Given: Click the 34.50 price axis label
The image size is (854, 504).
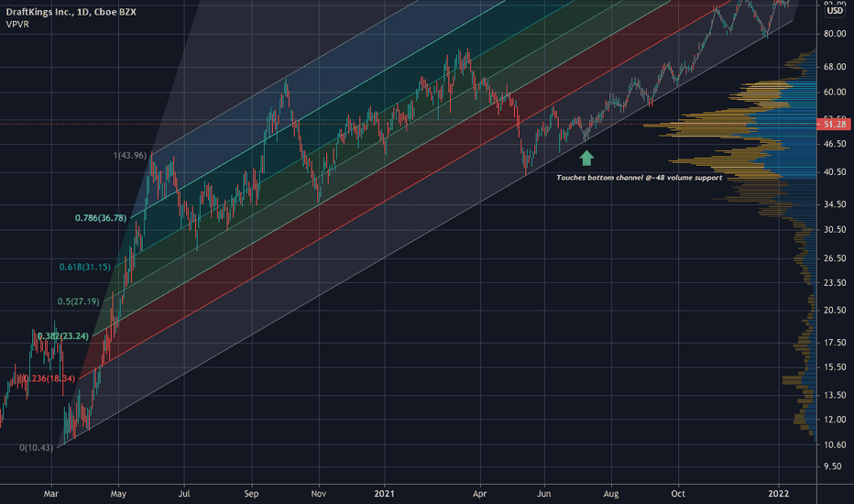Looking at the screenshot, I should pos(835,204).
